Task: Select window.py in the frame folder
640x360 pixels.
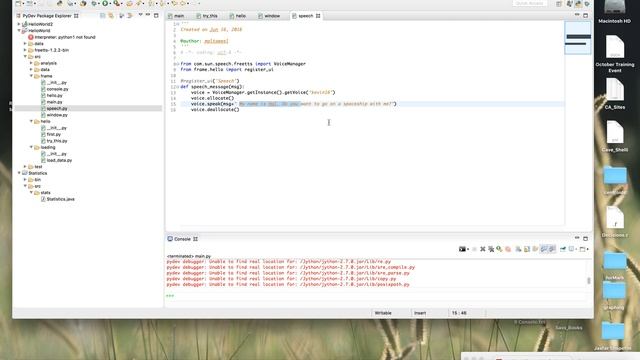Action: tap(54, 115)
